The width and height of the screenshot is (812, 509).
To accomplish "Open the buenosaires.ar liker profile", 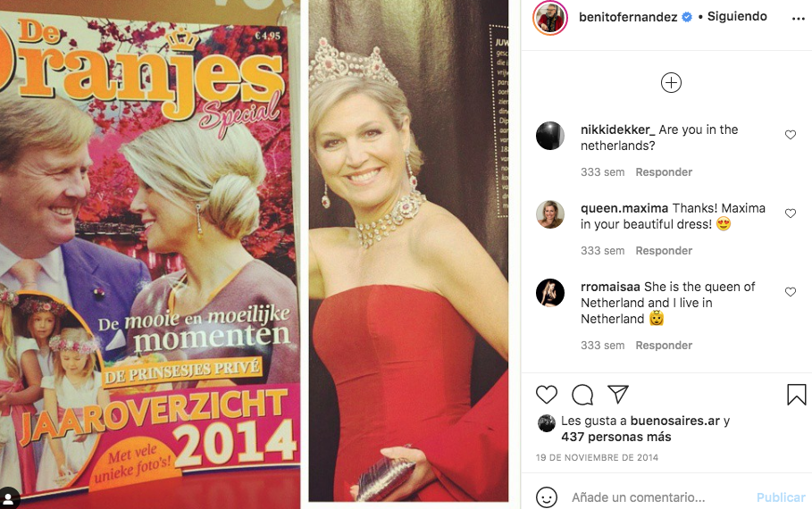I will tap(674, 421).
